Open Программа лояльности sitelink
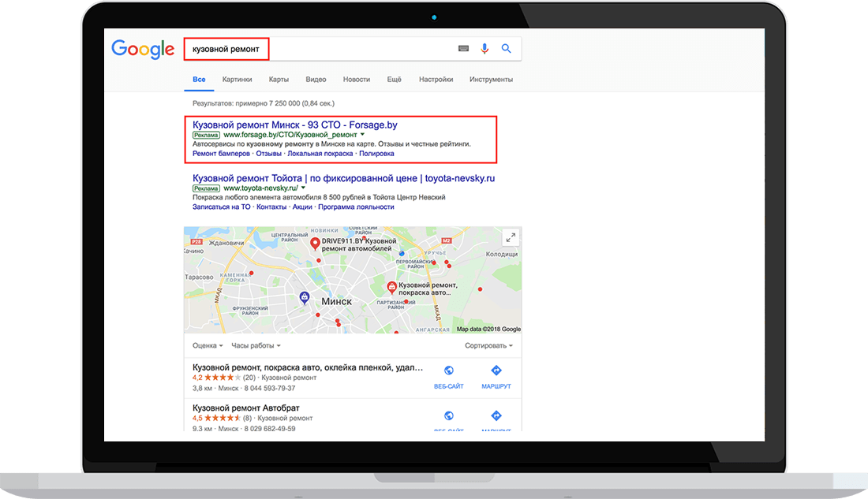 tap(356, 207)
